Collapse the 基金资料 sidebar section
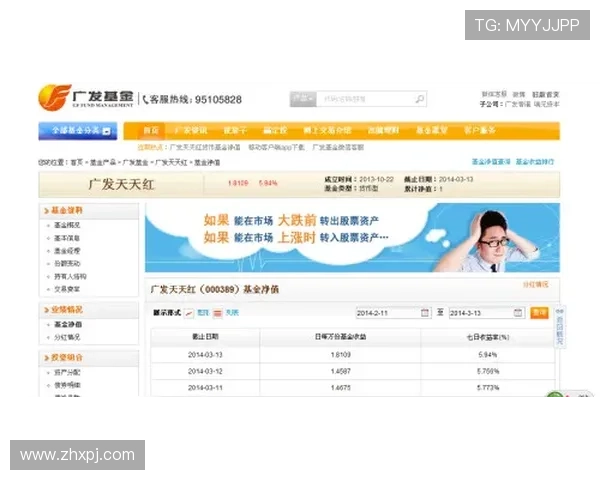 click(89, 211)
